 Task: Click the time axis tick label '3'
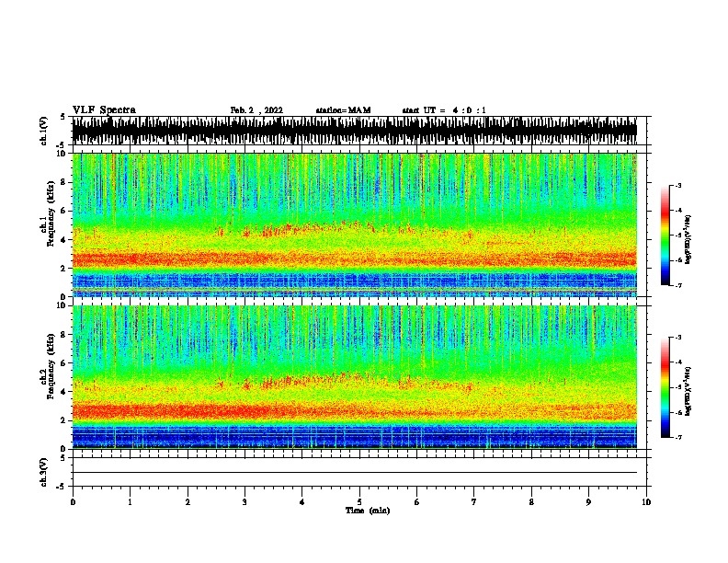[245, 502]
